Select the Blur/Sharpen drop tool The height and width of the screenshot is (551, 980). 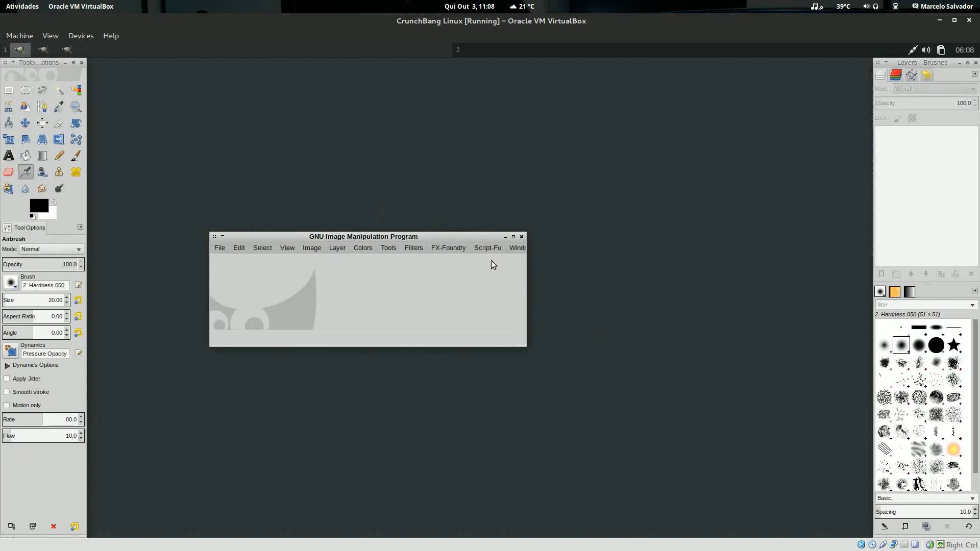pyautogui.click(x=26, y=188)
